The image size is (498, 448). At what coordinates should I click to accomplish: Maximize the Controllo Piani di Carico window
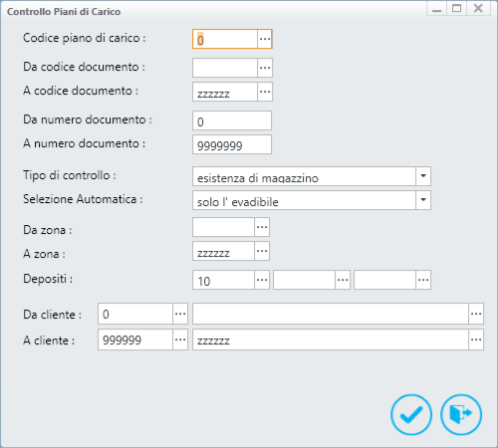[457, 8]
